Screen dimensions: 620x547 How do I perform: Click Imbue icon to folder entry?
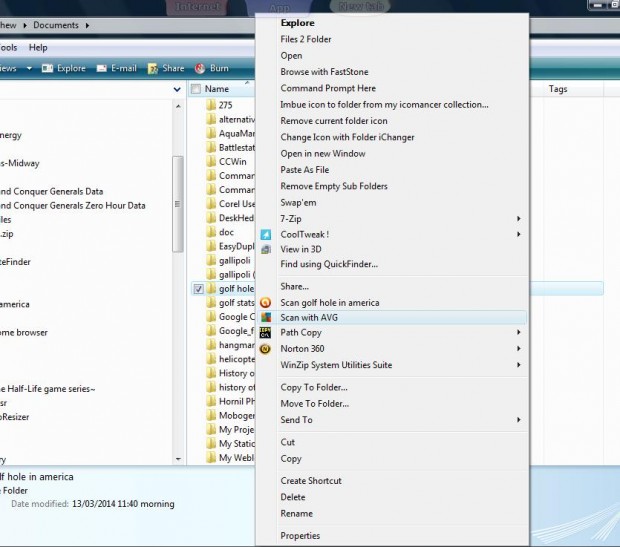pyautogui.click(x=384, y=105)
